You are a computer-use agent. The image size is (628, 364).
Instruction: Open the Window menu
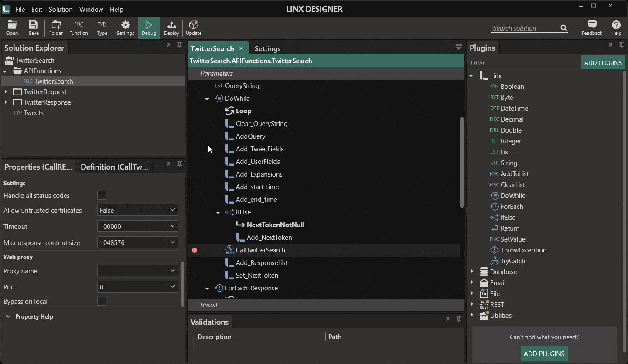tap(91, 9)
